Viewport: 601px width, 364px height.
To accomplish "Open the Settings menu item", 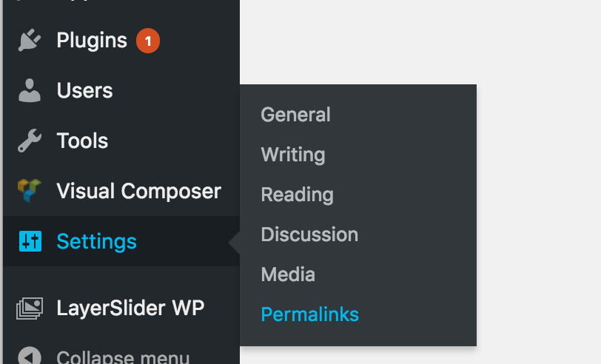I will click(x=121, y=241).
